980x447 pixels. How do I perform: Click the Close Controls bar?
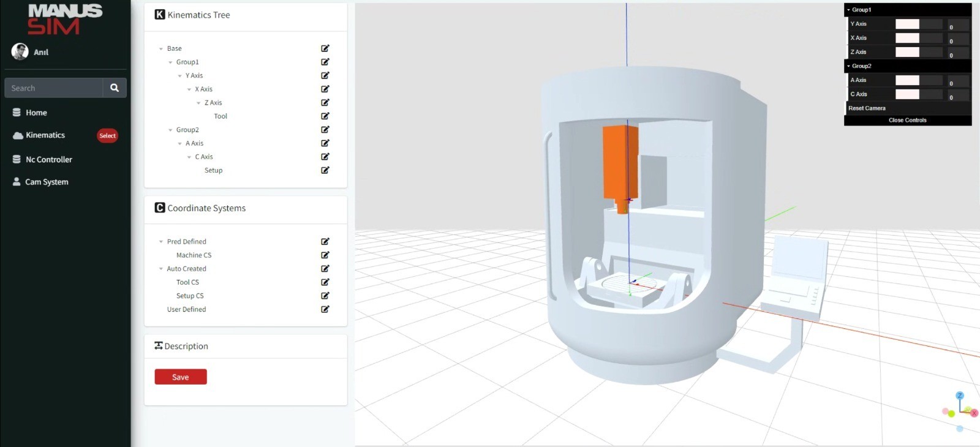point(907,121)
